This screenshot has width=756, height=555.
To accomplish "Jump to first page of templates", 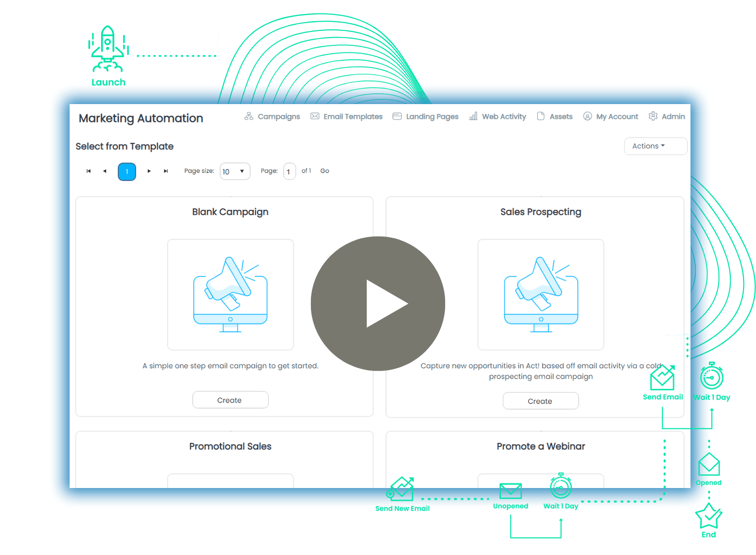I will tap(89, 171).
